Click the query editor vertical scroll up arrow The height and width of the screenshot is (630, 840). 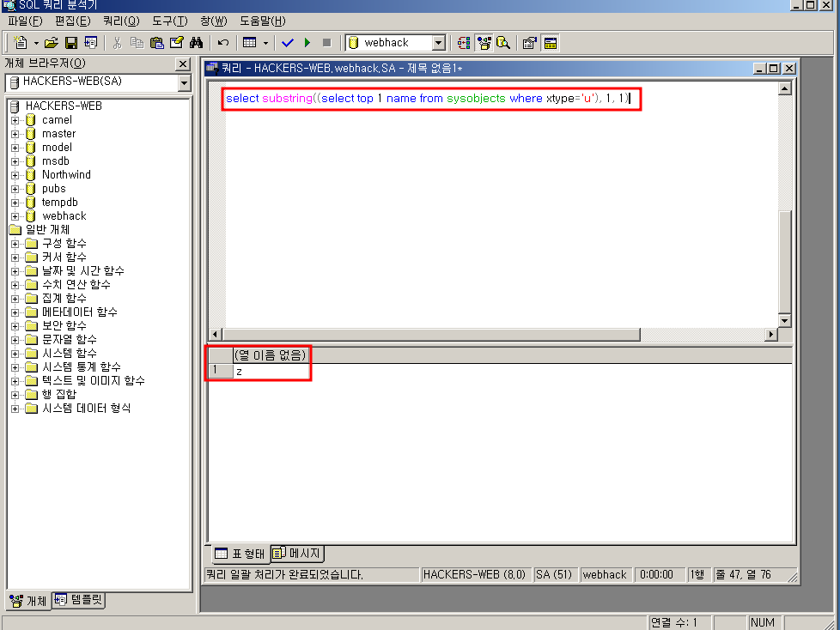tap(785, 88)
